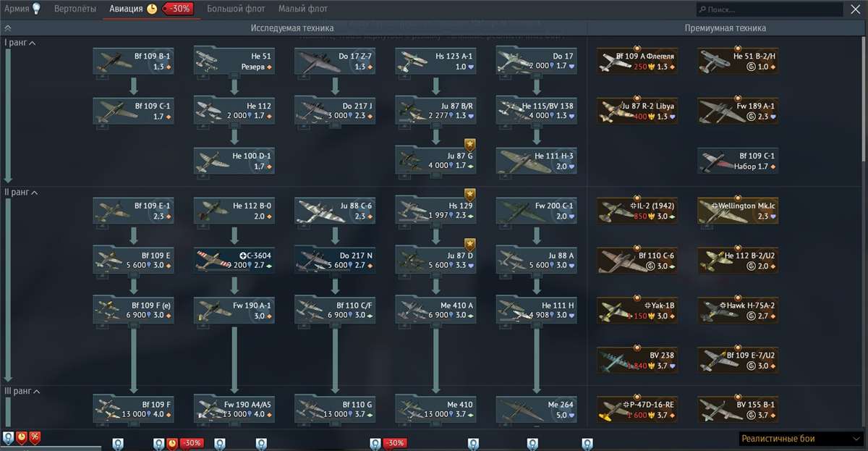Click the clock discount icon beside the Авиация tab
This screenshot has height=451, width=868.
click(153, 9)
